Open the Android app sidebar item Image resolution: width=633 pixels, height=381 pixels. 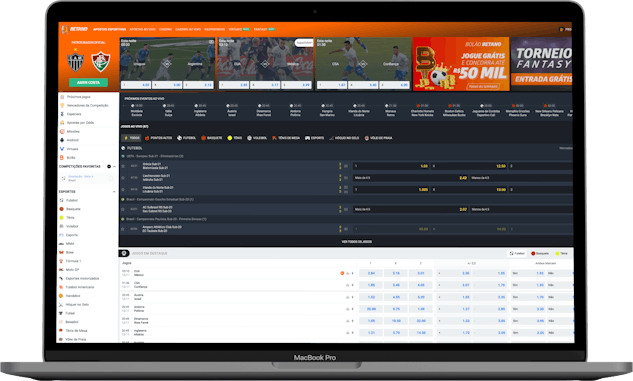(69, 140)
